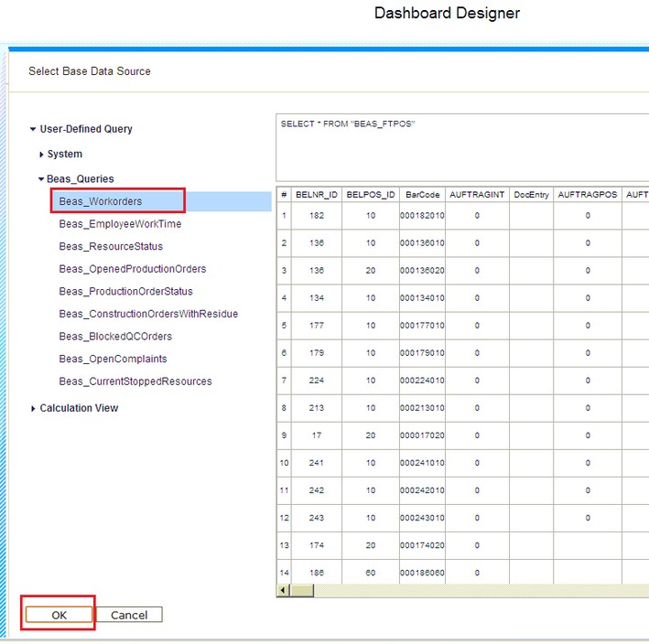Select the Beas_EmployeeWorkTime query
Image resolution: width=649 pixels, height=644 pixels.
coord(120,224)
